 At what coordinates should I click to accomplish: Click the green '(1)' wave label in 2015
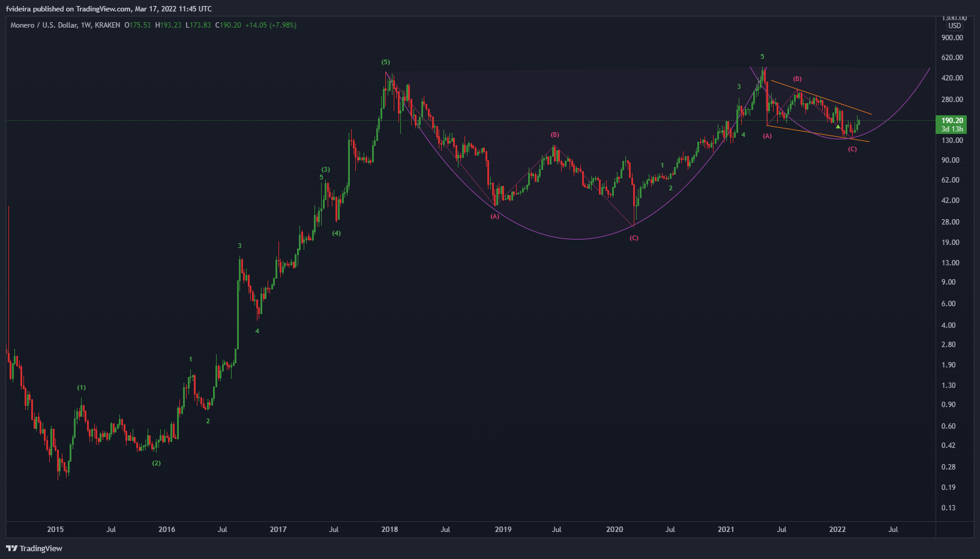82,387
